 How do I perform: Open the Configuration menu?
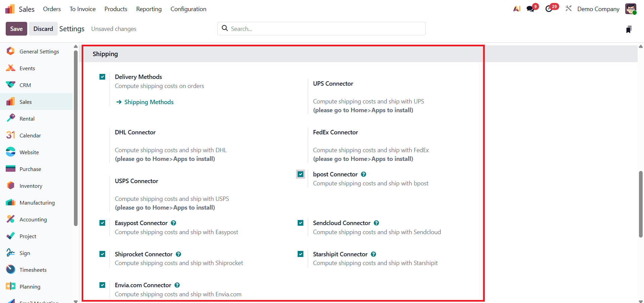(x=188, y=9)
